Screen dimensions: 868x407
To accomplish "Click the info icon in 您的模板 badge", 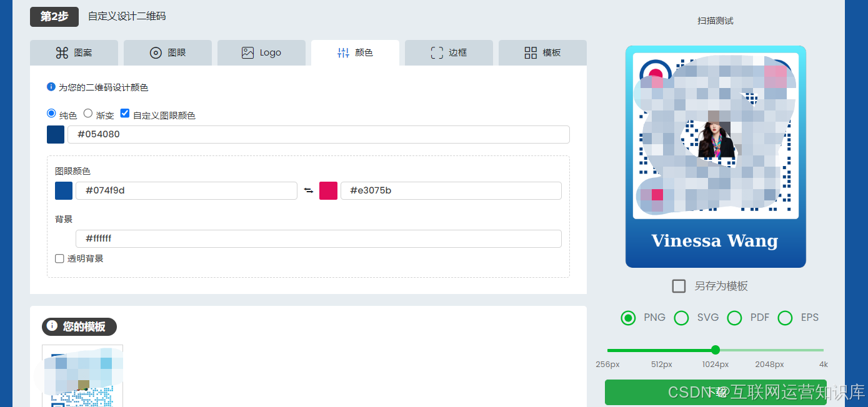I will (x=52, y=326).
